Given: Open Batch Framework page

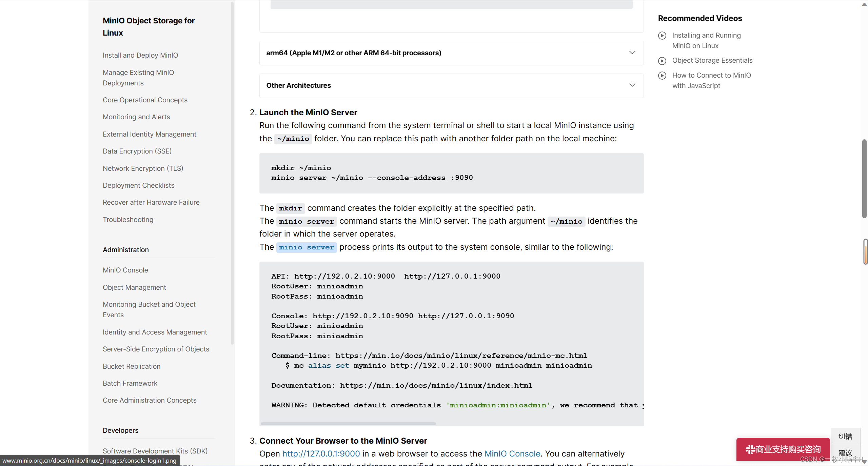Looking at the screenshot, I should [x=130, y=383].
